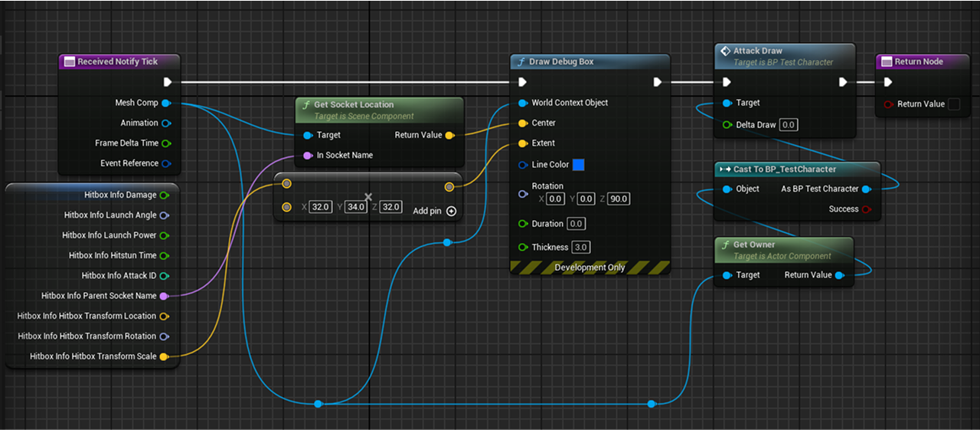Click Get Socket Location Target input pin
The height and width of the screenshot is (430, 980).
point(308,135)
